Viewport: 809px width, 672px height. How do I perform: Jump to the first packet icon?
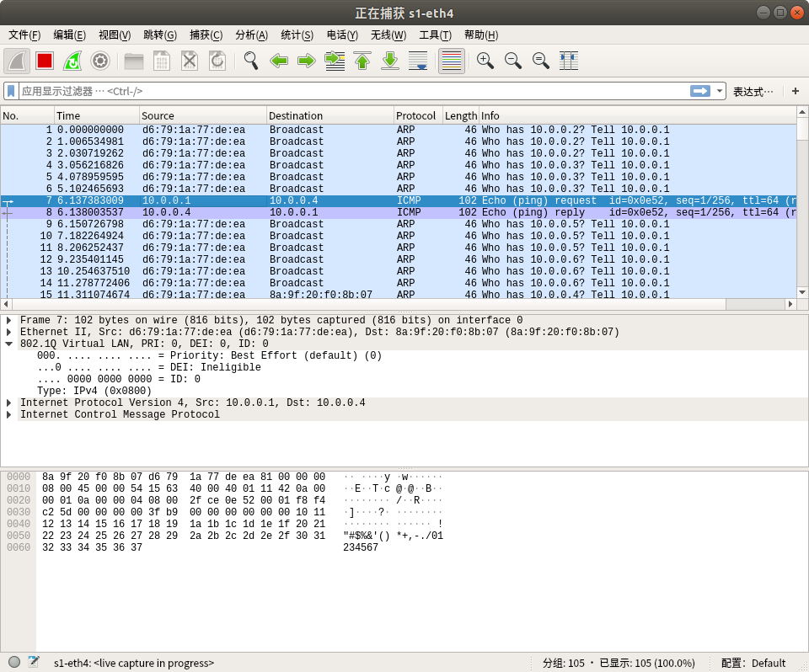tap(362, 61)
